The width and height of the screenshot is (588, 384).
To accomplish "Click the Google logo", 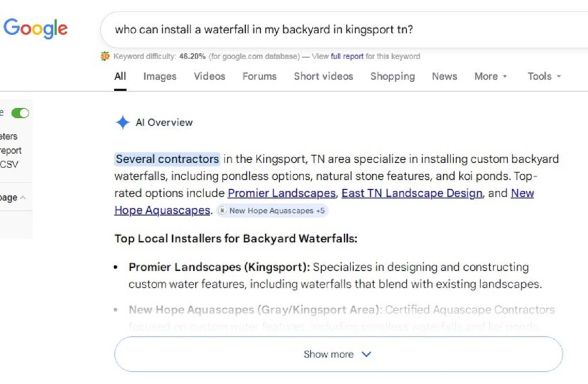I will [x=36, y=28].
